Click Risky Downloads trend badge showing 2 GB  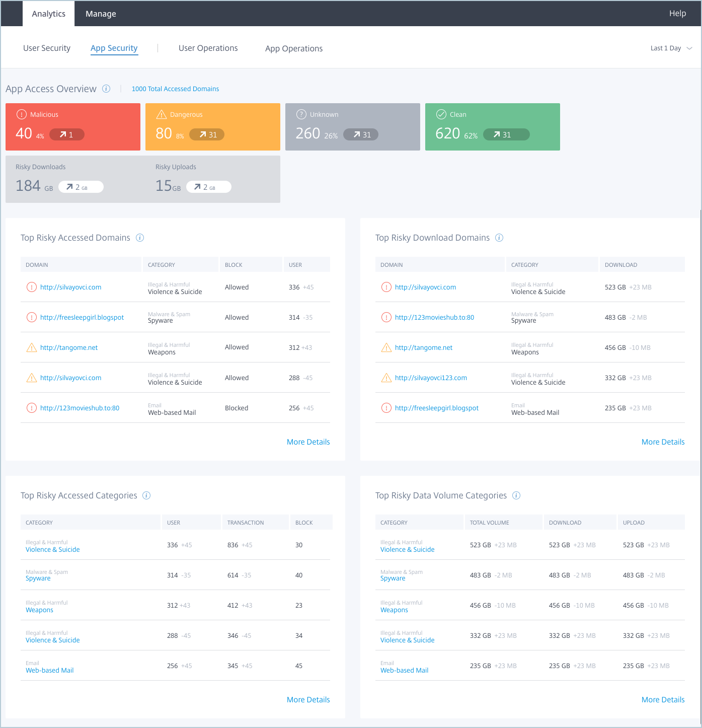[x=81, y=187]
